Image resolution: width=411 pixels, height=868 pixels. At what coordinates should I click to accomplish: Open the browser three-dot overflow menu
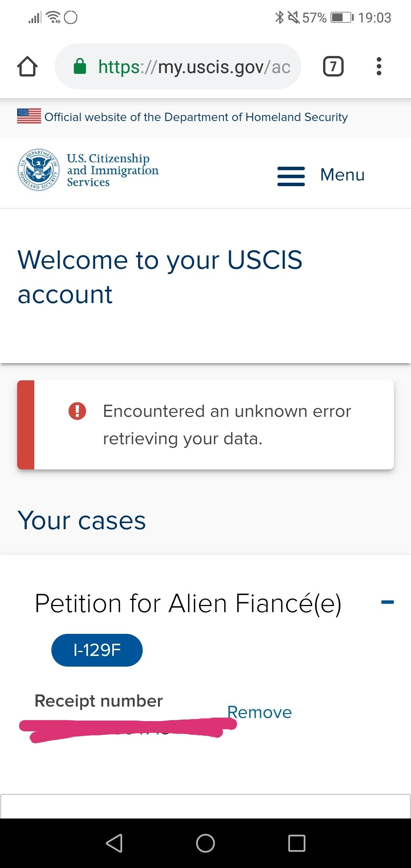pos(379,66)
